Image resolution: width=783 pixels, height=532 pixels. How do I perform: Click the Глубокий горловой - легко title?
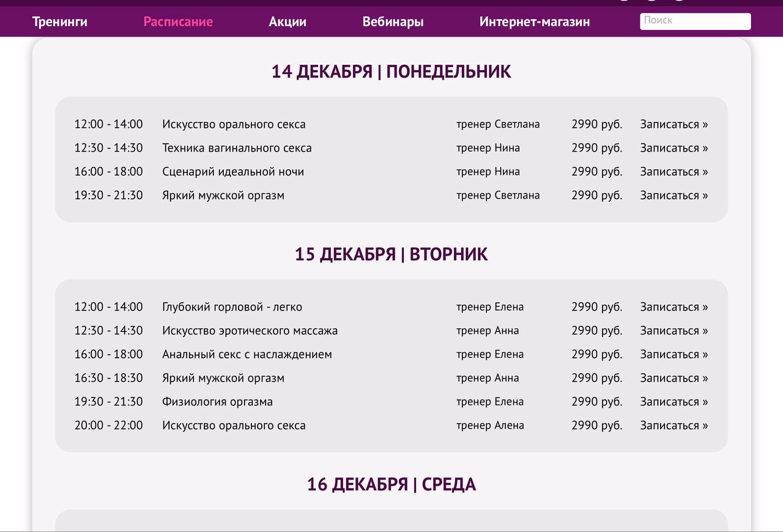tap(232, 307)
